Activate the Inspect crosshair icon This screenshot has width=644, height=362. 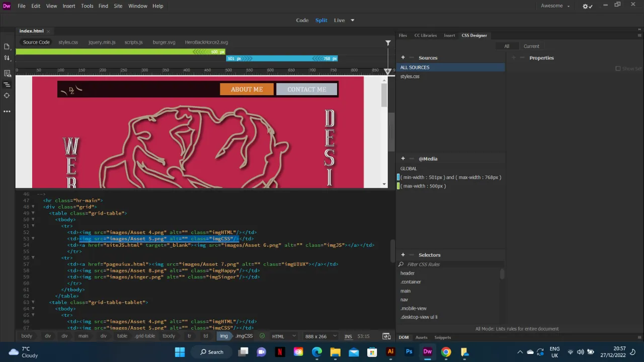(7, 96)
